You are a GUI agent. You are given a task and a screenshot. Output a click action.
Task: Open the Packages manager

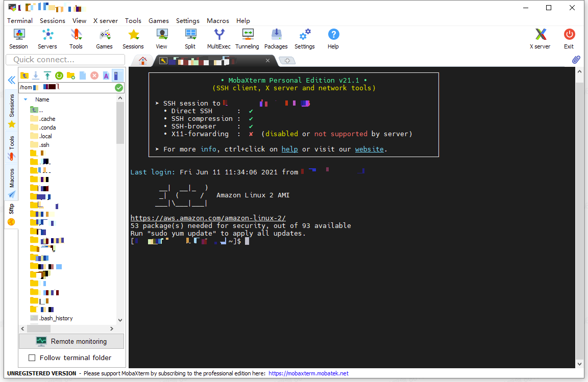pos(276,39)
